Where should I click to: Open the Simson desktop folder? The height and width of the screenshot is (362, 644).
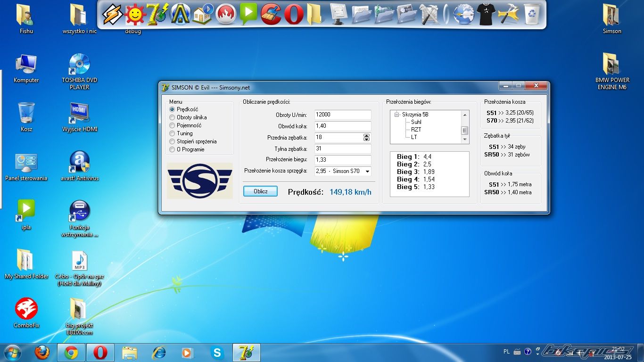pyautogui.click(x=612, y=19)
